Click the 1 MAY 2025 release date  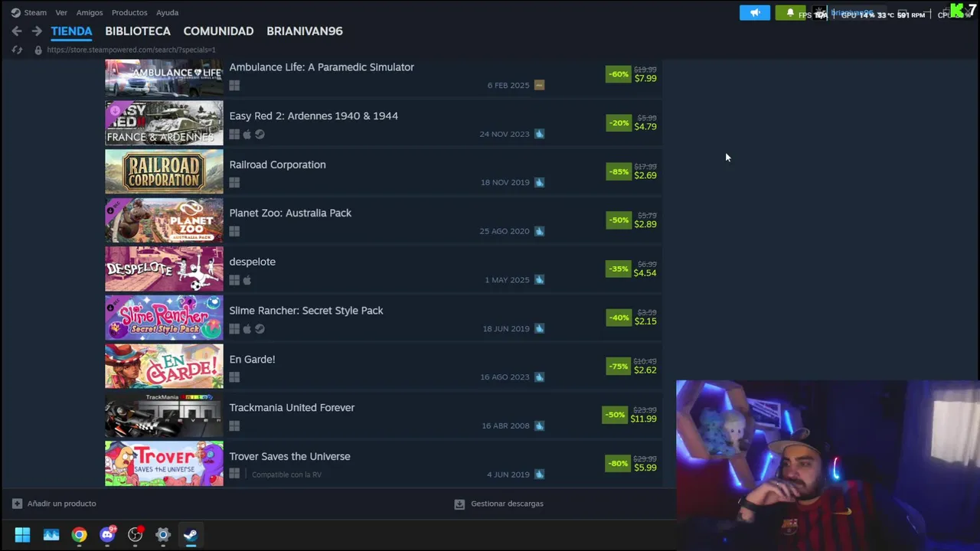[507, 280]
